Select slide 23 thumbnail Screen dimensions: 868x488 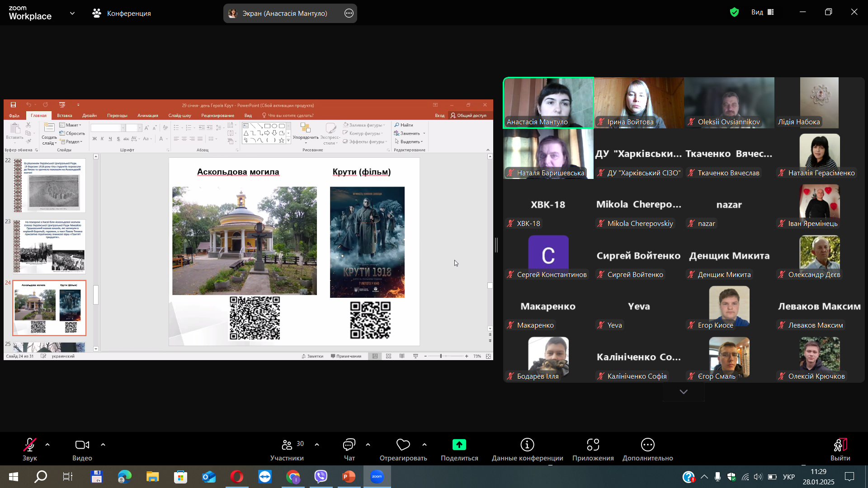click(x=49, y=246)
